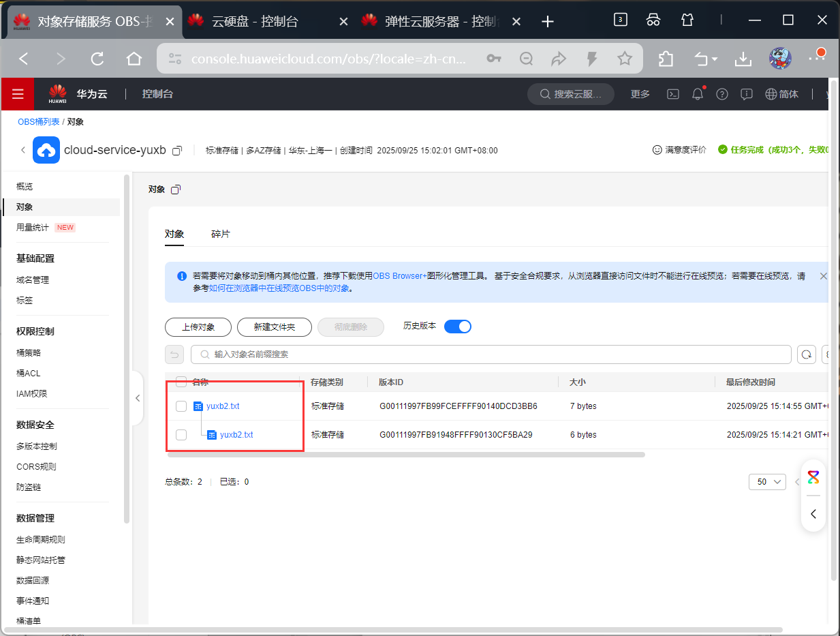Open browser extensions puzzle icon

click(x=666, y=59)
